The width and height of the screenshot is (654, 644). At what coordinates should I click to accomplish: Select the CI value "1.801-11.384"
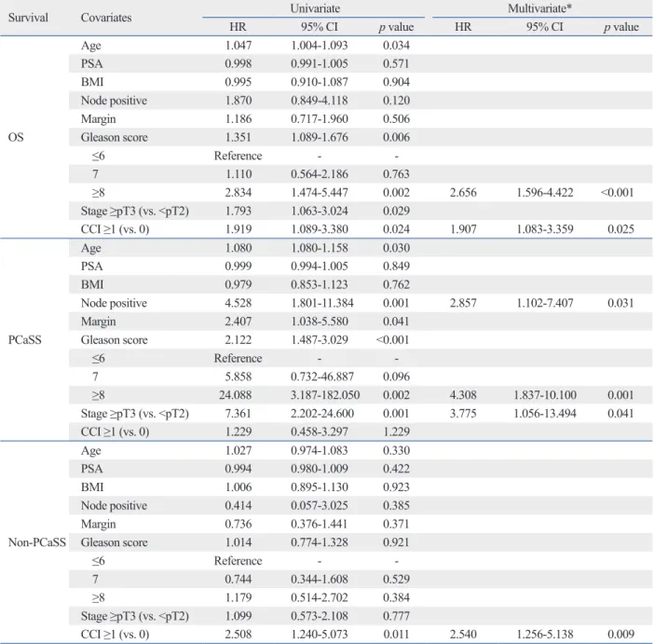click(x=322, y=303)
